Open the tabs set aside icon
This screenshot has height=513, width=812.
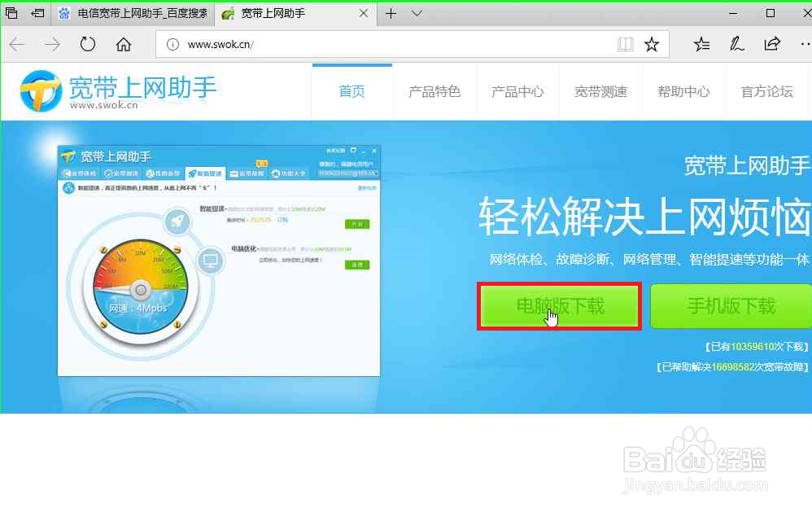[11, 14]
